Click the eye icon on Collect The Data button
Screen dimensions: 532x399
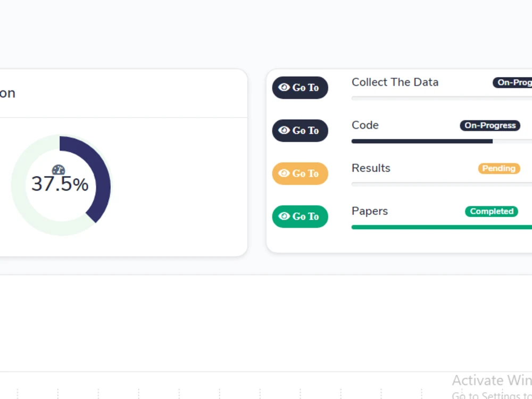coord(285,88)
